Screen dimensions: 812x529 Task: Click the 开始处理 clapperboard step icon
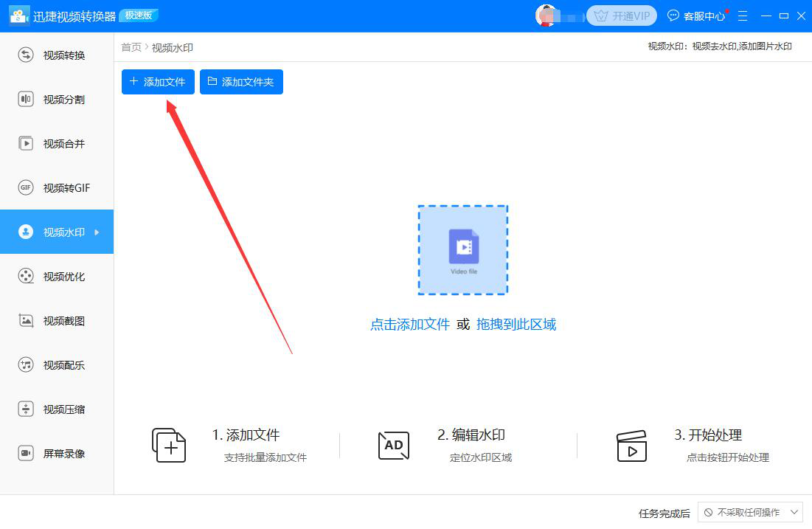pos(632,446)
